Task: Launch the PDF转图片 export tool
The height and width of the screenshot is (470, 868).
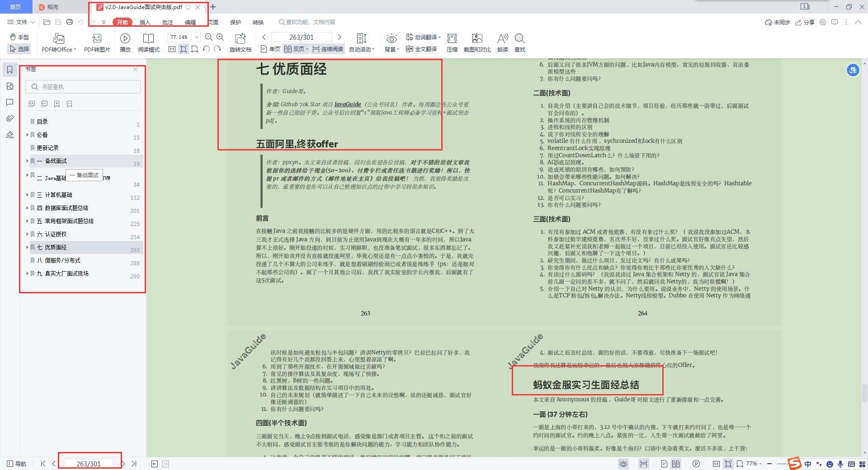Action: [97, 43]
